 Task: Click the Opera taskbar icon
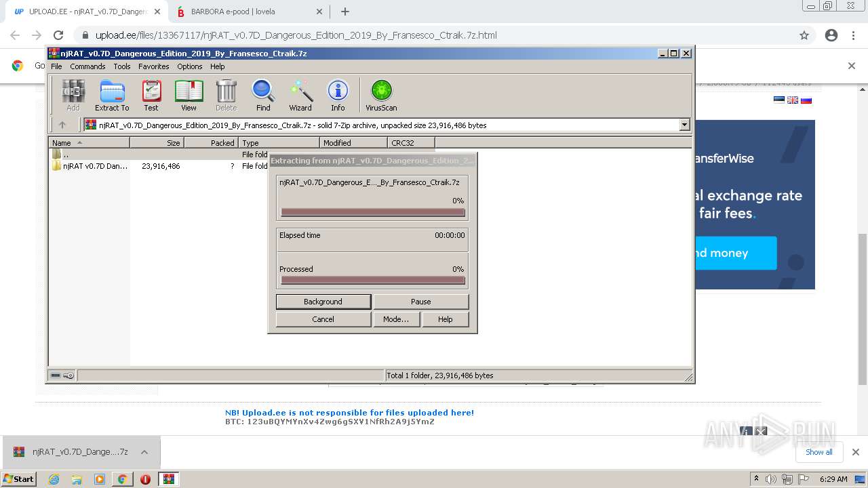[145, 479]
